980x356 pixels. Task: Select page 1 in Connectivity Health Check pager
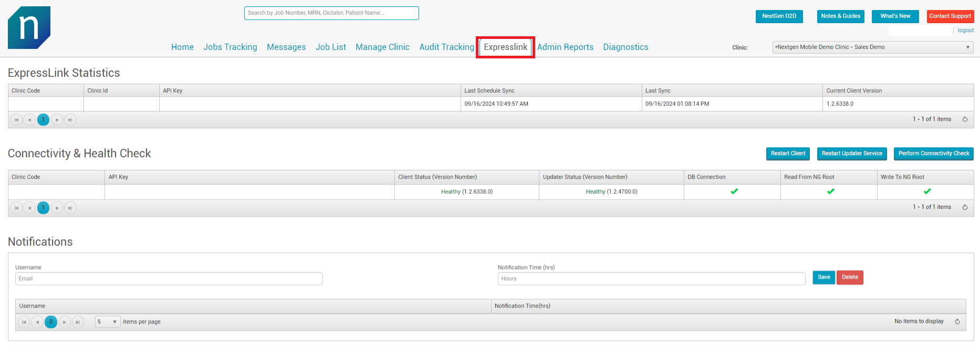[x=43, y=208]
